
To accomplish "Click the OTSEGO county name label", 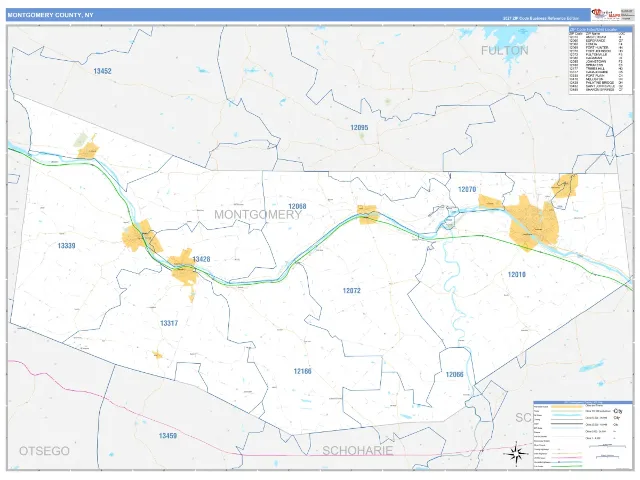I will click(44, 451).
